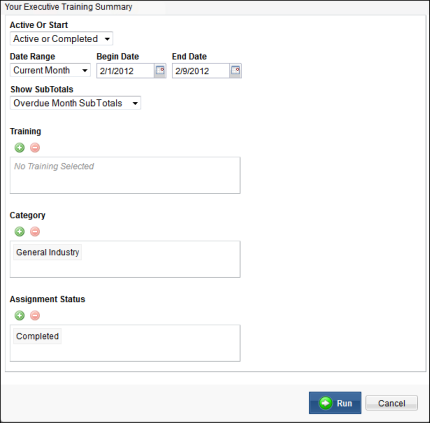Select the Completed assignment status tag

pyautogui.click(x=37, y=336)
